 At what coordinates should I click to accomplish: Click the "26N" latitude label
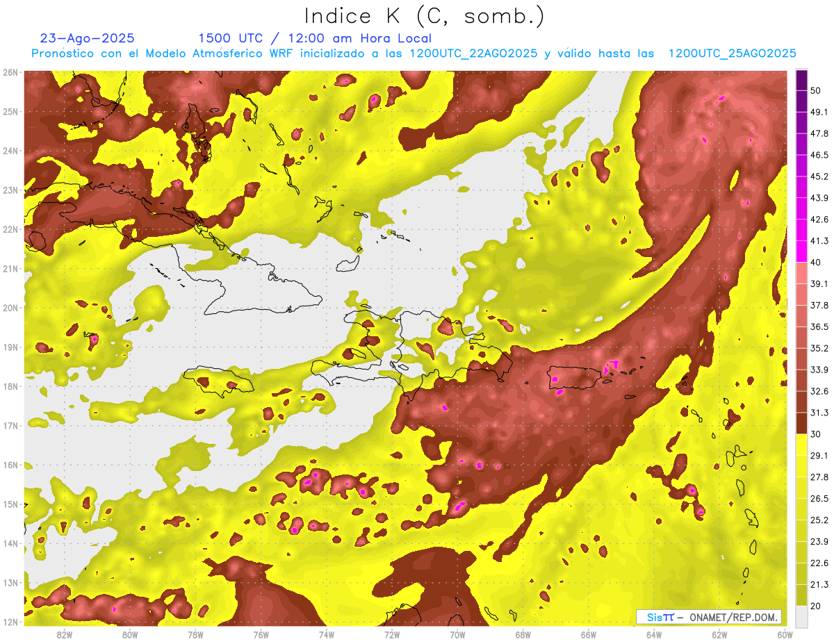(10, 72)
